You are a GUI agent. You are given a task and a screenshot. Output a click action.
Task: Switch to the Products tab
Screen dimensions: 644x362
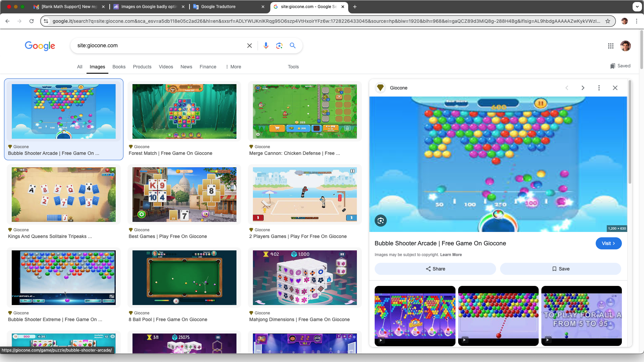pos(142,67)
